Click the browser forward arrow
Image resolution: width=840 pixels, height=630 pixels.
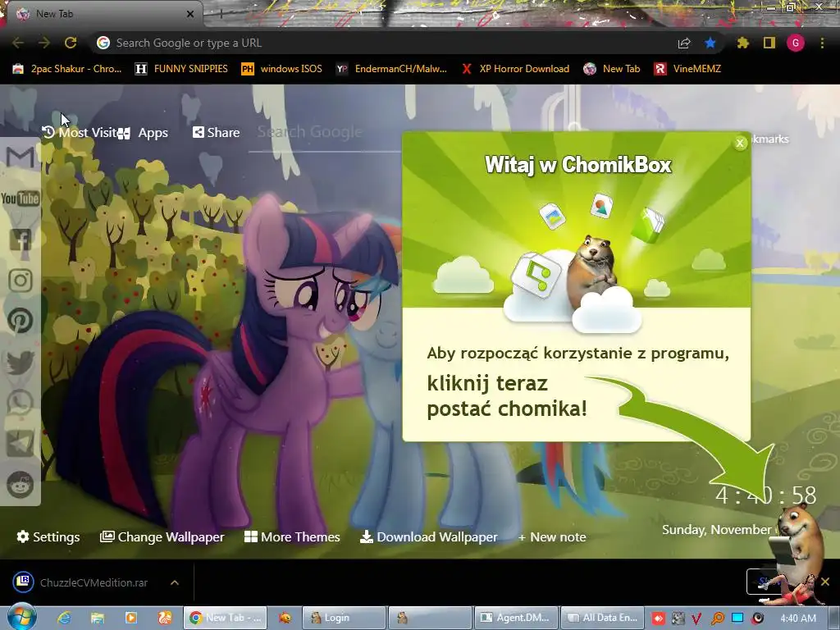pyautogui.click(x=44, y=43)
